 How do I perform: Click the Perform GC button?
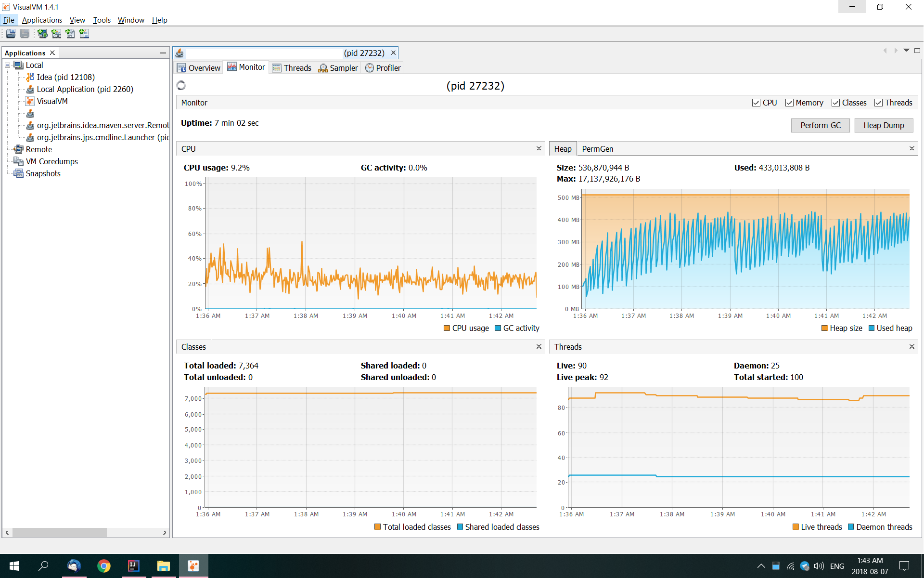click(820, 125)
